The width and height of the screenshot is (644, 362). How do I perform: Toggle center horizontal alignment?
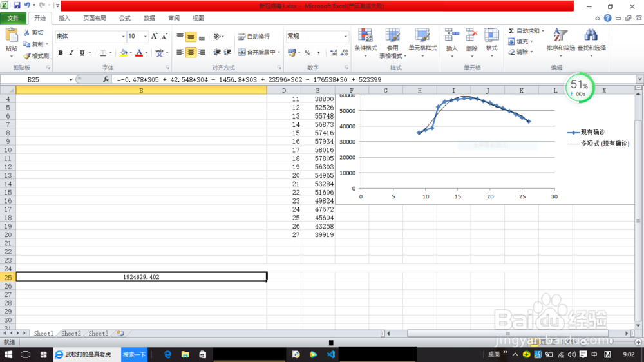click(x=191, y=52)
